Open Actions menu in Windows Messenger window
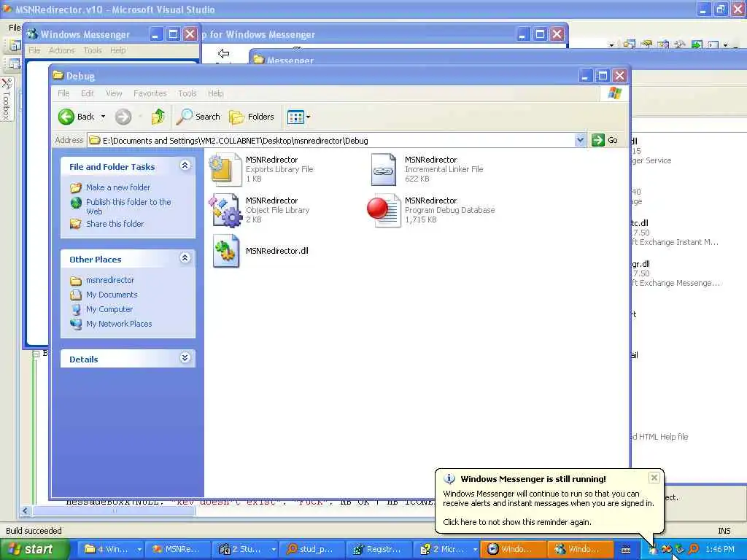 pyautogui.click(x=61, y=50)
